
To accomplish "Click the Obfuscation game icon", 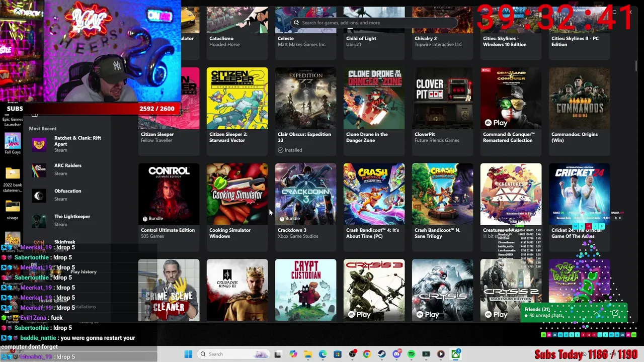I will (39, 196).
